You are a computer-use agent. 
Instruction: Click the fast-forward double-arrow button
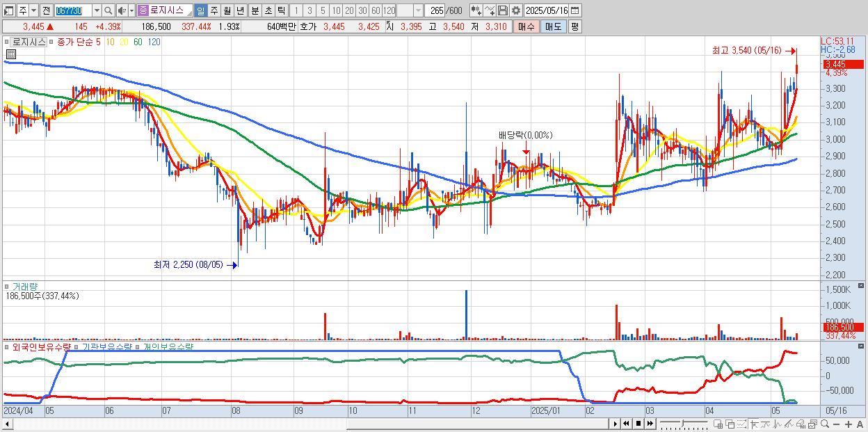tap(650, 424)
